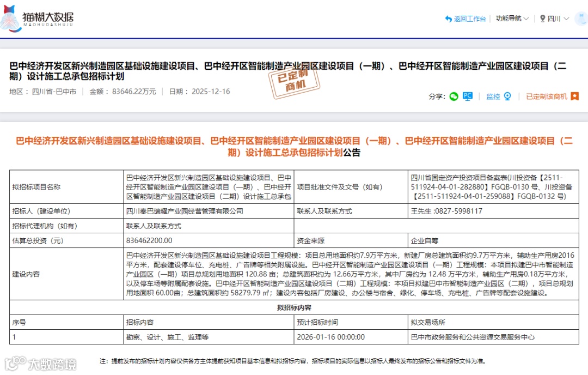Click the 招标人（建设单位） label cell
The width and height of the screenshot is (588, 375).
[66, 211]
